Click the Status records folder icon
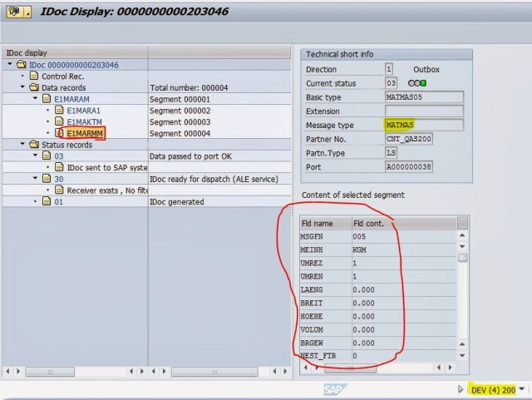Viewport: 532px width, 400px height. tap(34, 145)
